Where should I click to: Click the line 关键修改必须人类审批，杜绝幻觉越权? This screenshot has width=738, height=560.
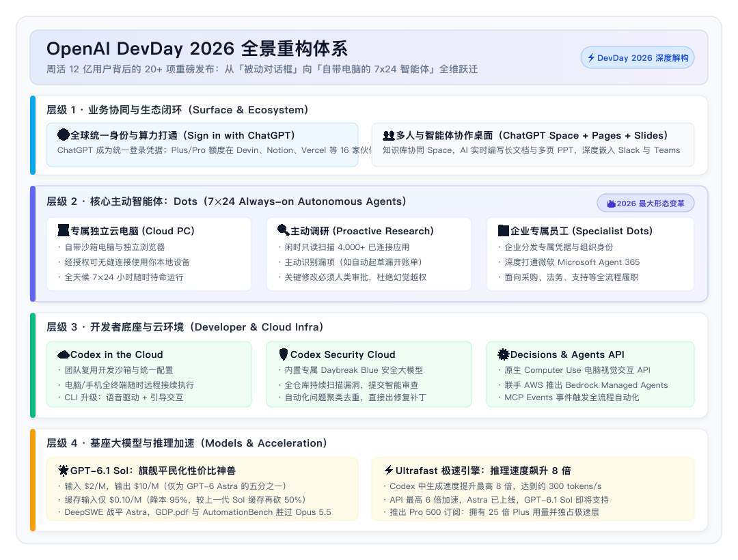352,277
